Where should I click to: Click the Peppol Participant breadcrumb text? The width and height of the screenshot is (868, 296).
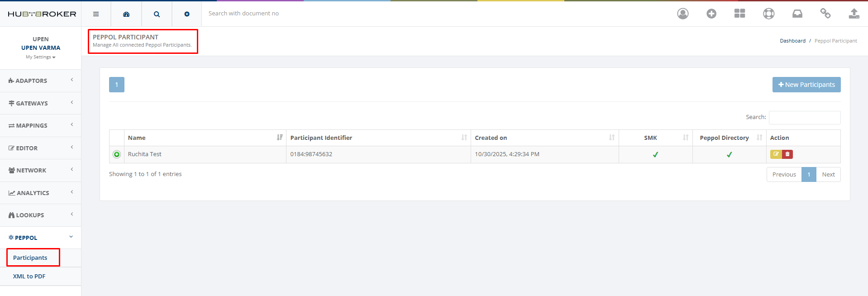pos(835,41)
